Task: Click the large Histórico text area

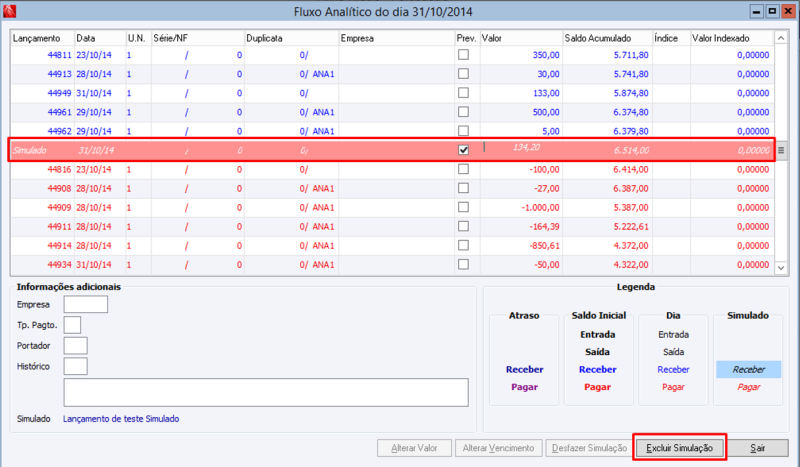Action: coord(266,392)
